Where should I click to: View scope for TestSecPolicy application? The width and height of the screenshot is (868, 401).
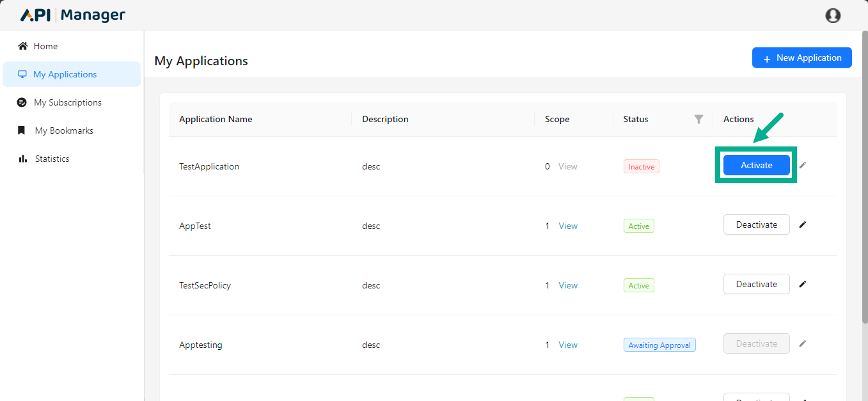tap(568, 285)
